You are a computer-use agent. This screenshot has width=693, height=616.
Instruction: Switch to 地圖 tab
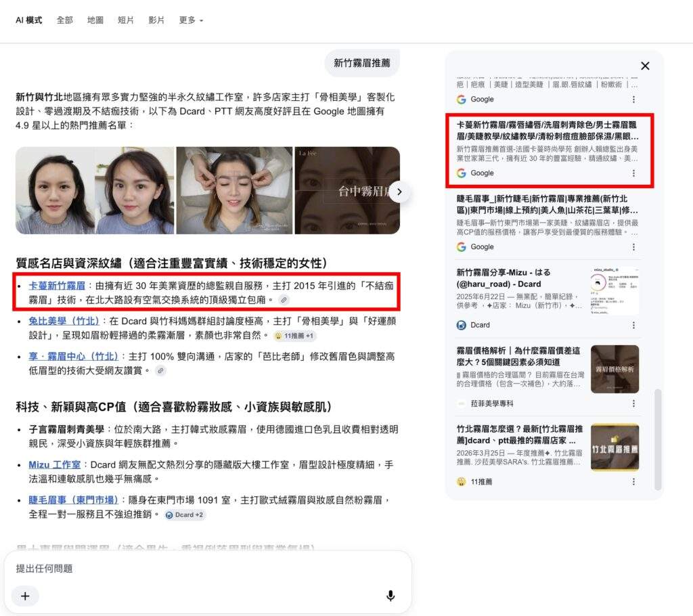pos(95,20)
